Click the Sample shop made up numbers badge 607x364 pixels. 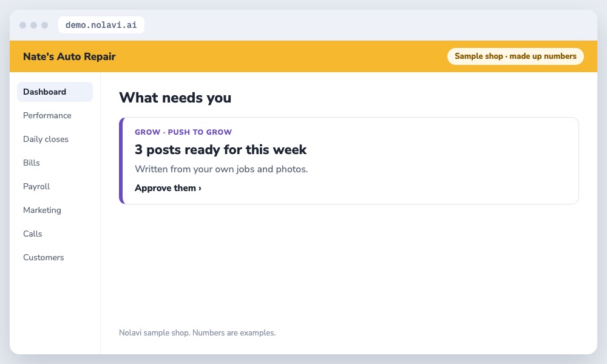(515, 56)
